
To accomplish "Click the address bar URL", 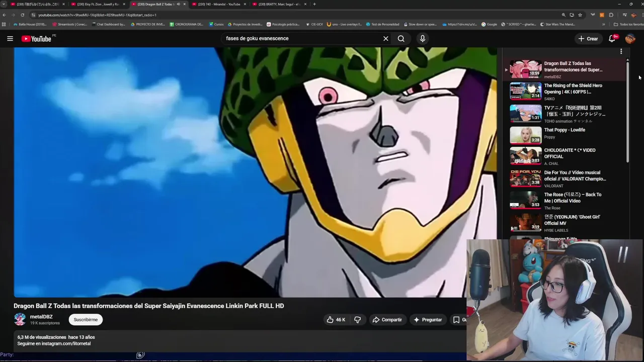I will point(97,15).
